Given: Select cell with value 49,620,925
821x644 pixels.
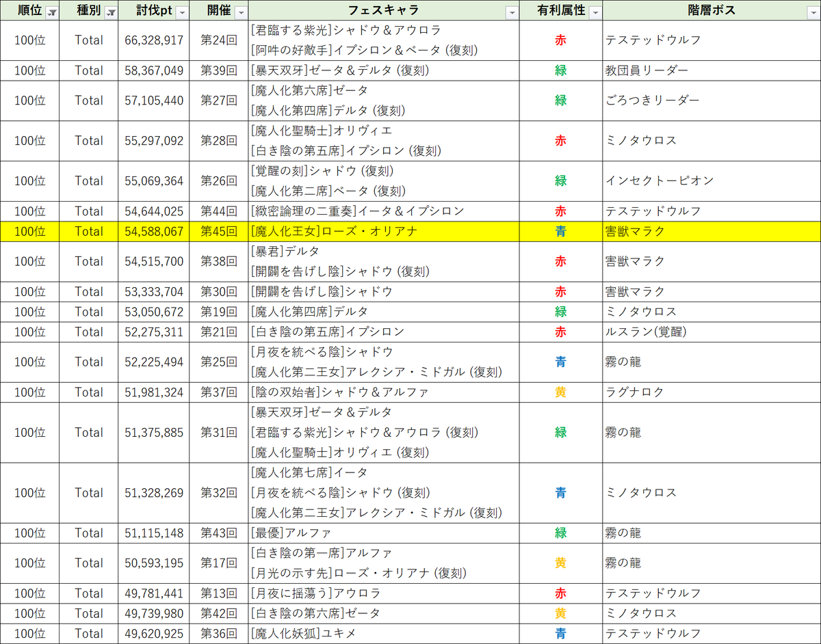Looking at the screenshot, I should pyautogui.click(x=154, y=633).
